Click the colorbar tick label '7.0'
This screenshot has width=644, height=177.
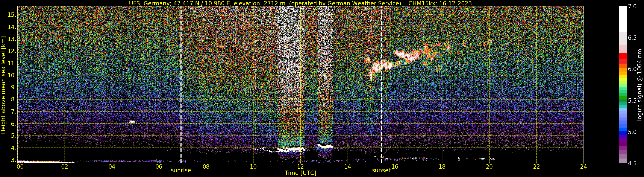(x=632, y=6)
